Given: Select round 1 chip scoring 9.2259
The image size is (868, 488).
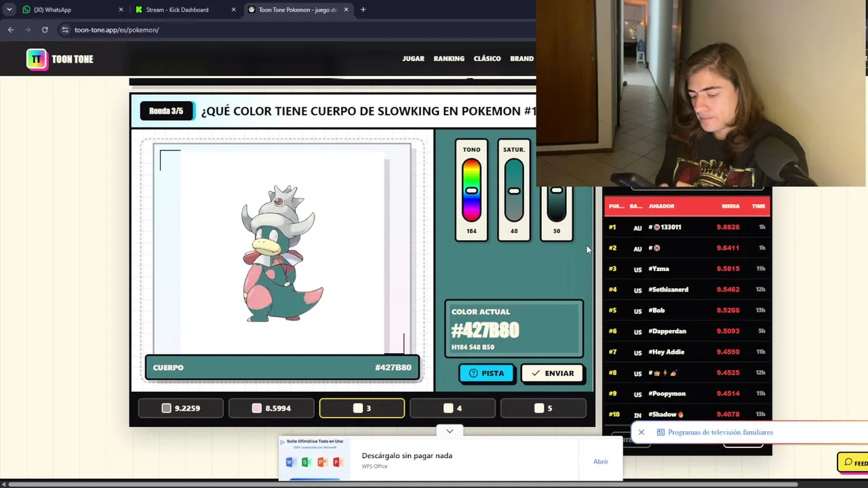Looking at the screenshot, I should tap(180, 408).
